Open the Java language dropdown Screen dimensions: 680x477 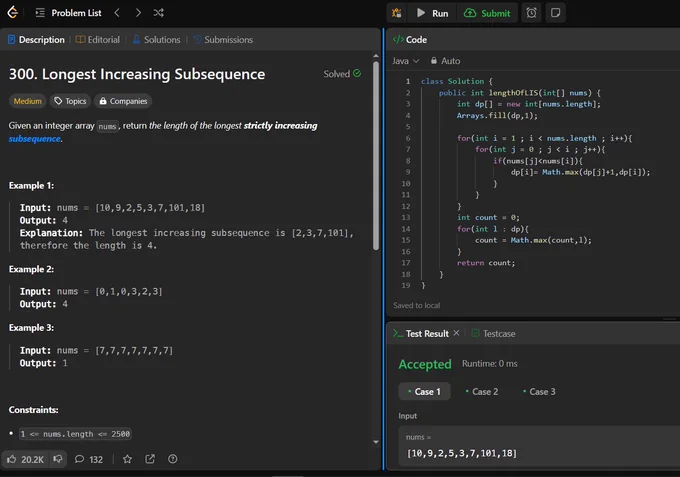405,61
